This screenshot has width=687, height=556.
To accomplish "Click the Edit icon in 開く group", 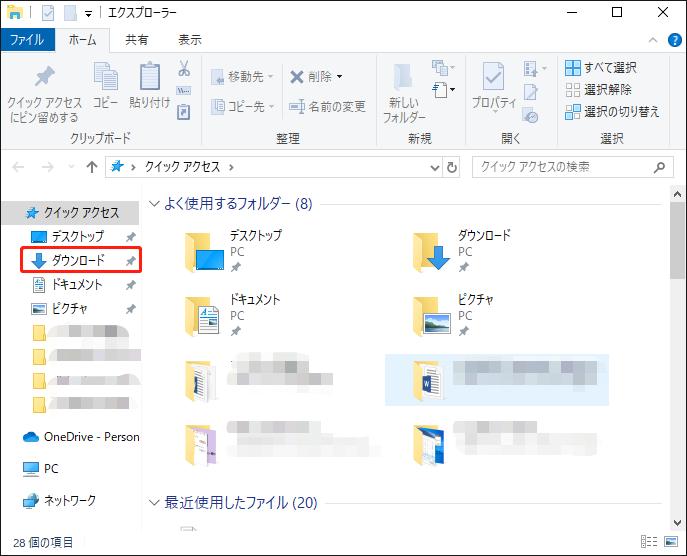I will (x=531, y=92).
